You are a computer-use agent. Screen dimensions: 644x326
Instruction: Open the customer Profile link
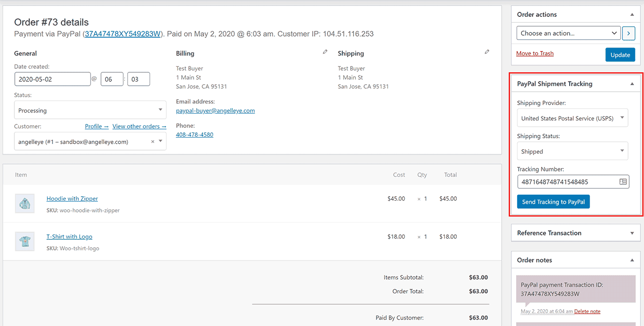97,126
